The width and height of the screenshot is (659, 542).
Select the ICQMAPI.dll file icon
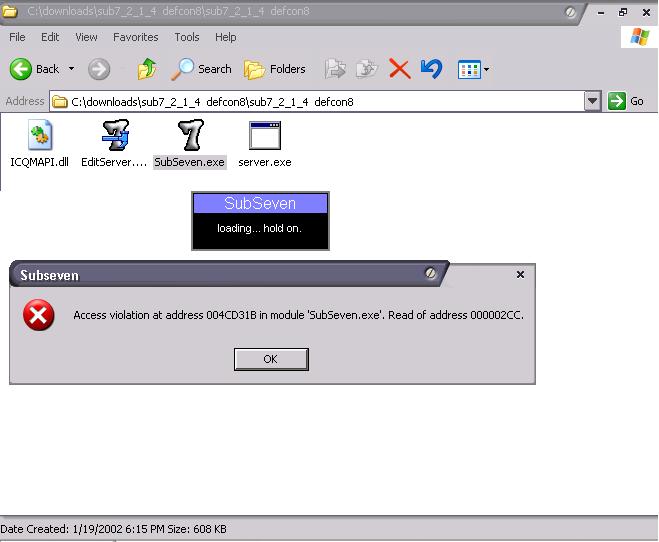click(x=40, y=135)
